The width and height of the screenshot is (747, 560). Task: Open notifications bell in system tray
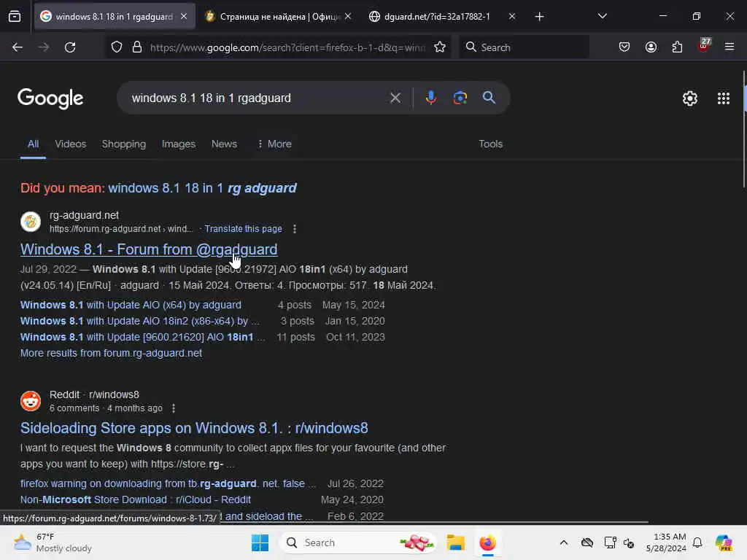(x=697, y=542)
